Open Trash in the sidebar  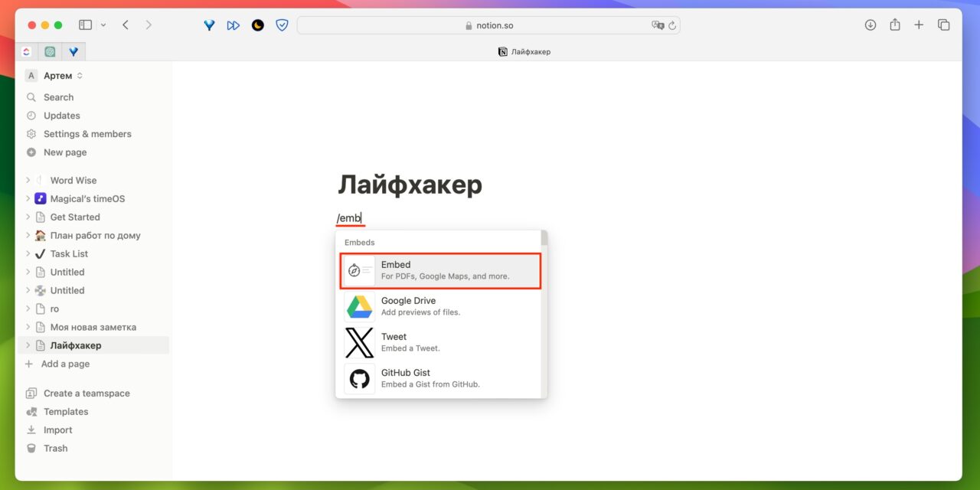pos(55,449)
